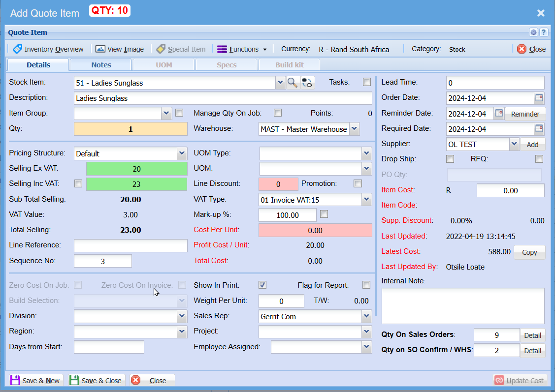
Task: Click the Save & Close button
Action: click(97, 380)
